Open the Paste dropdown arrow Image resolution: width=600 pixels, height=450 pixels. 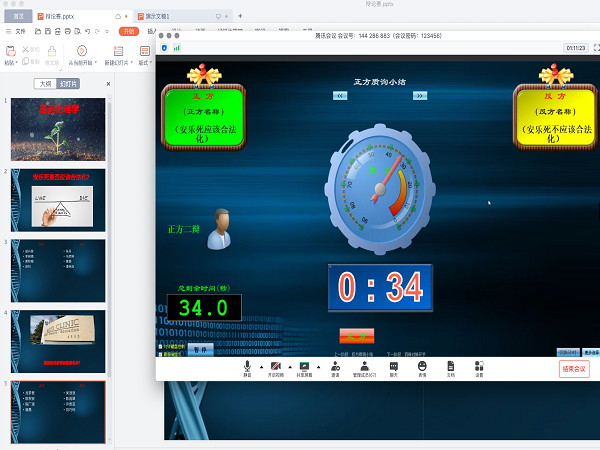[16, 63]
